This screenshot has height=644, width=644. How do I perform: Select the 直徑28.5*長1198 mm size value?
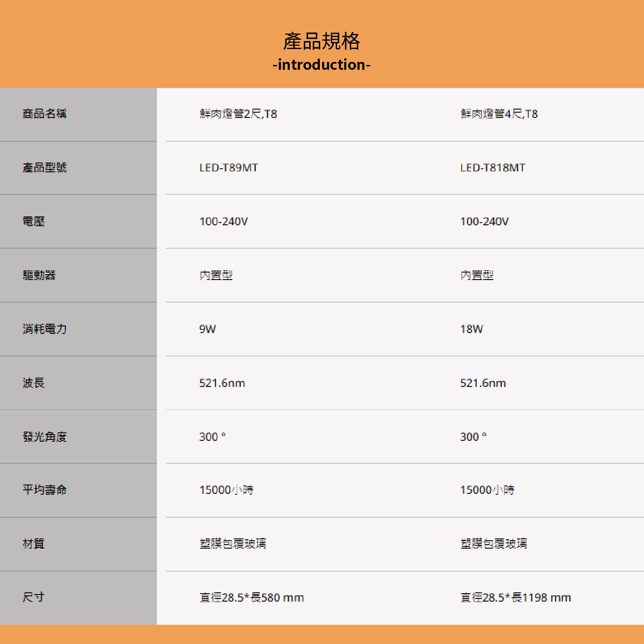pyautogui.click(x=516, y=598)
